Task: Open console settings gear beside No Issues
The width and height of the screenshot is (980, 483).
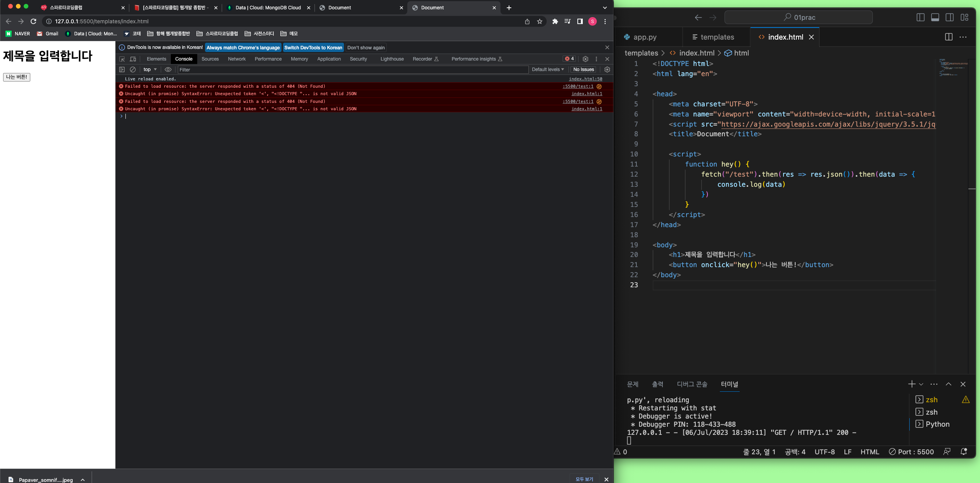Action: (607, 69)
